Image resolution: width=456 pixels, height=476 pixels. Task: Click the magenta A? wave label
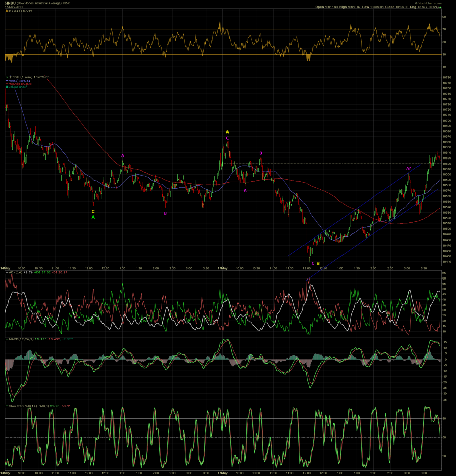408,168
